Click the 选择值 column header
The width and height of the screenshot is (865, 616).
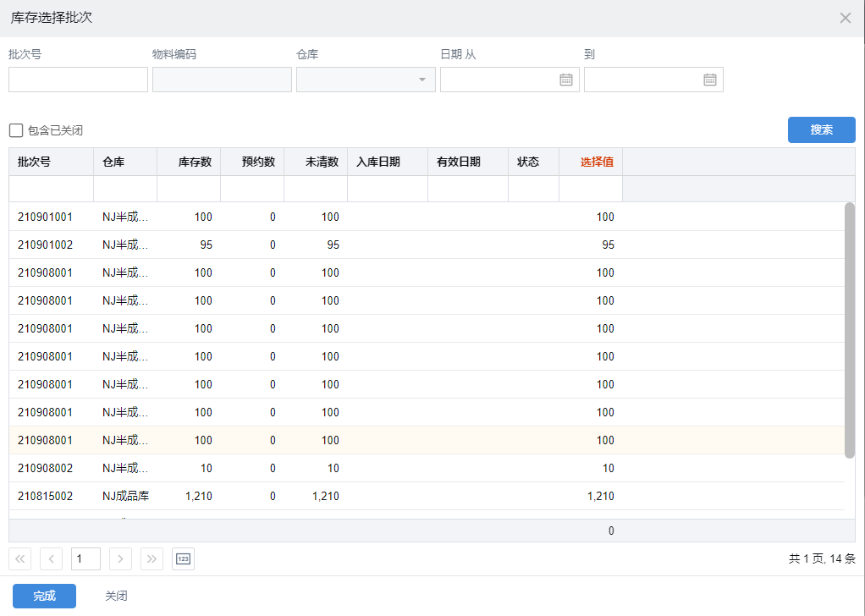(591, 162)
